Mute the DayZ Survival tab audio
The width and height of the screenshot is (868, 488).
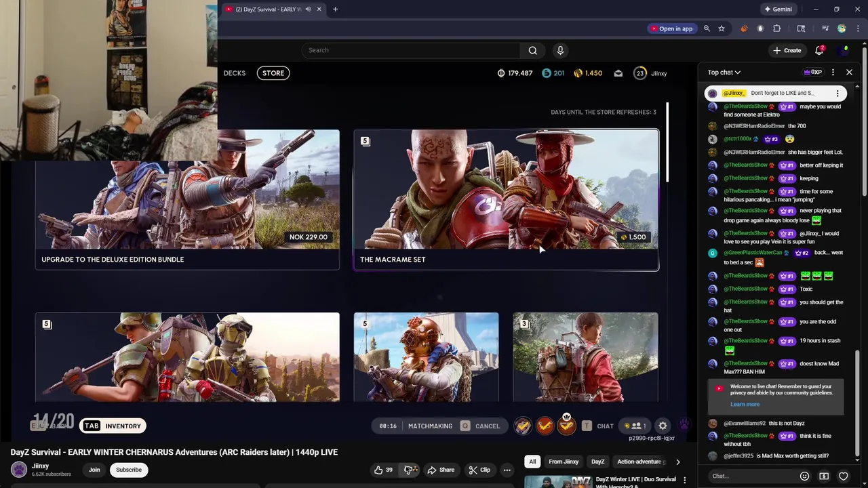coord(308,9)
